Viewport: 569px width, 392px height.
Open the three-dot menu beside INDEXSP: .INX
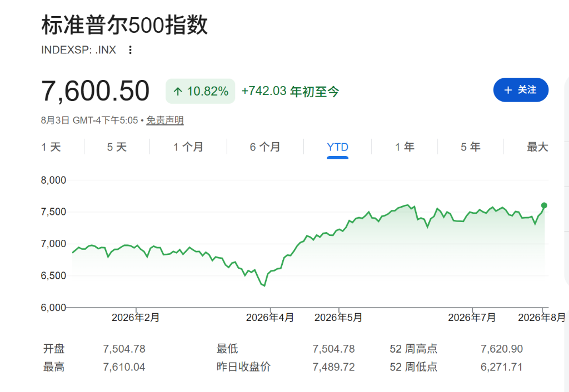(130, 49)
